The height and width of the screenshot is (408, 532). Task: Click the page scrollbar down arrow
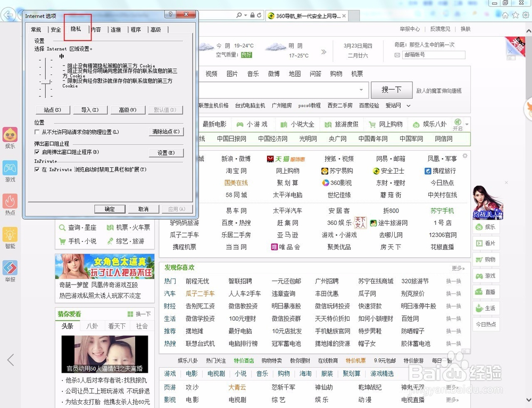(529, 399)
